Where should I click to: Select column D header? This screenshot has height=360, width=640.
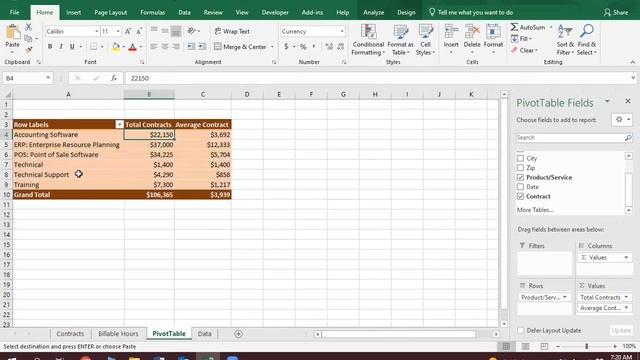click(247, 94)
